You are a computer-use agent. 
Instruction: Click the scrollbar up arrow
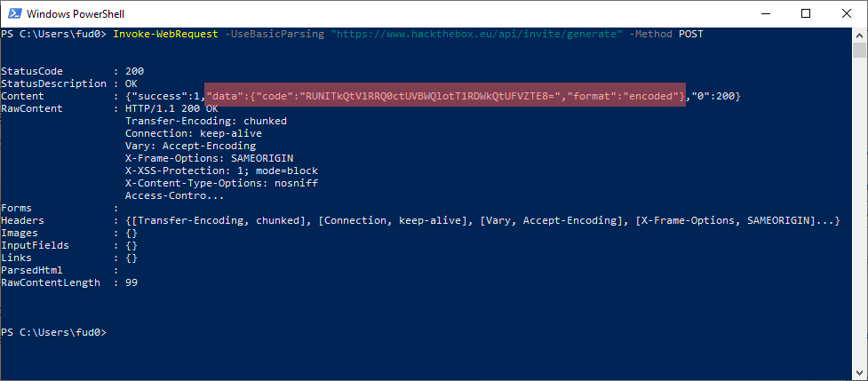pyautogui.click(x=860, y=34)
